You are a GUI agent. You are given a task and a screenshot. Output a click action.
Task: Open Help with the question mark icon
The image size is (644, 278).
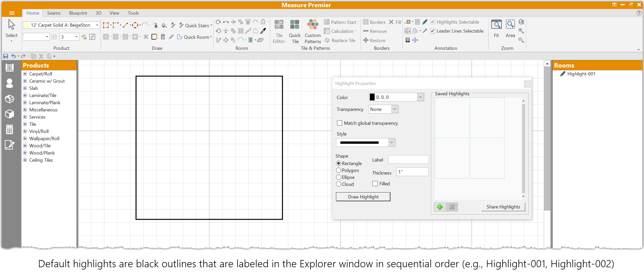pos(639,13)
